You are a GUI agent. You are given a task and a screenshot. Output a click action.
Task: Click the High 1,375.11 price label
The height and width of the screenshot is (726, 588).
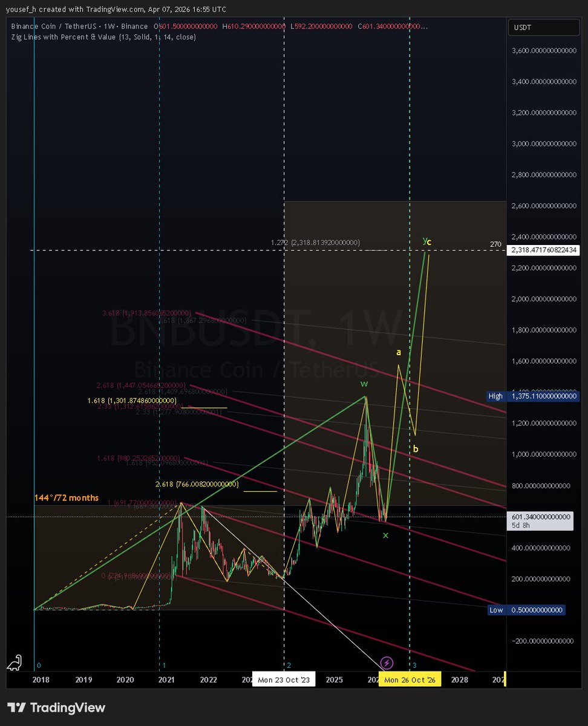click(x=532, y=396)
